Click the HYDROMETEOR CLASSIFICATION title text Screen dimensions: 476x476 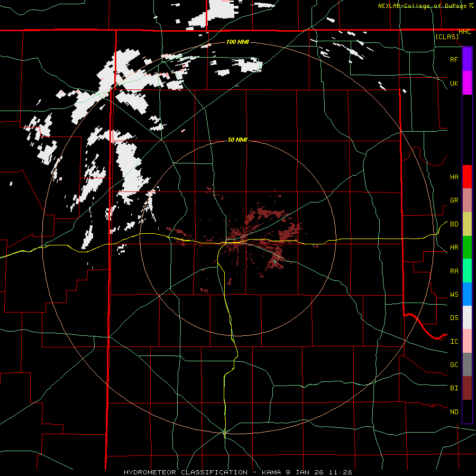pos(186,472)
